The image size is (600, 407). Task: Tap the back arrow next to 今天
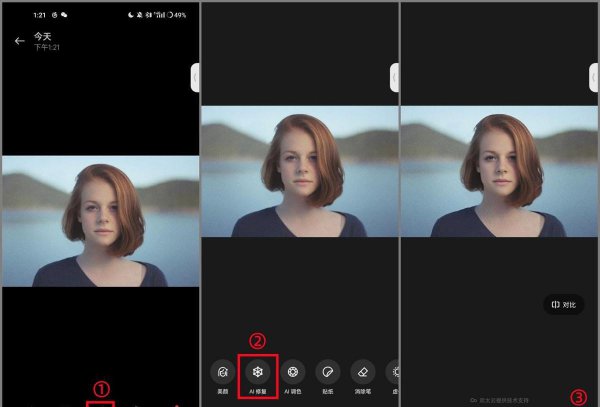[x=19, y=41]
